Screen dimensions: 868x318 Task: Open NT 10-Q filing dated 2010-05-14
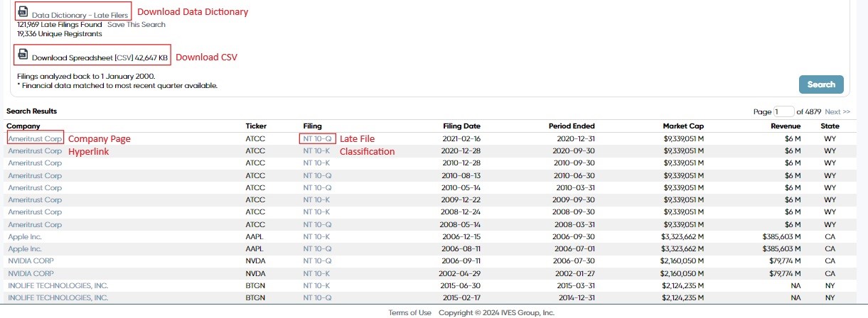click(317, 187)
